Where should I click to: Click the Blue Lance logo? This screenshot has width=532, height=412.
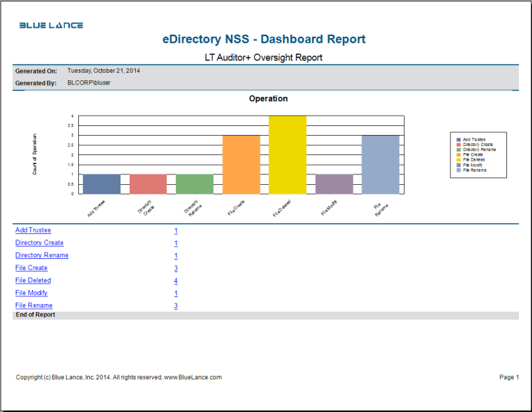[x=51, y=26]
